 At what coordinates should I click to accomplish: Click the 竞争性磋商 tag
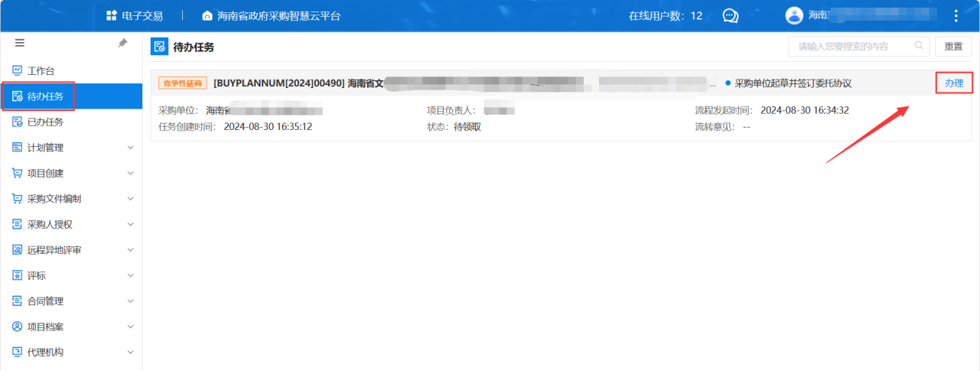click(x=183, y=83)
